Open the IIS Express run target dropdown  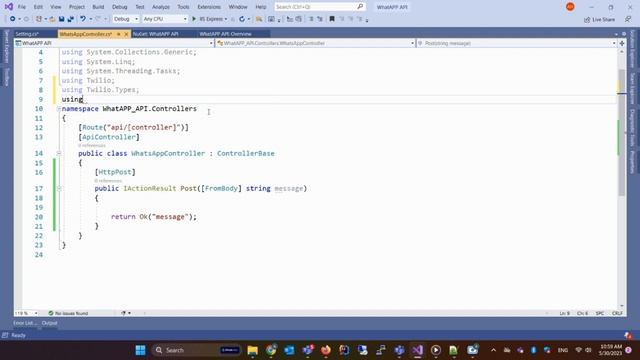coord(226,19)
